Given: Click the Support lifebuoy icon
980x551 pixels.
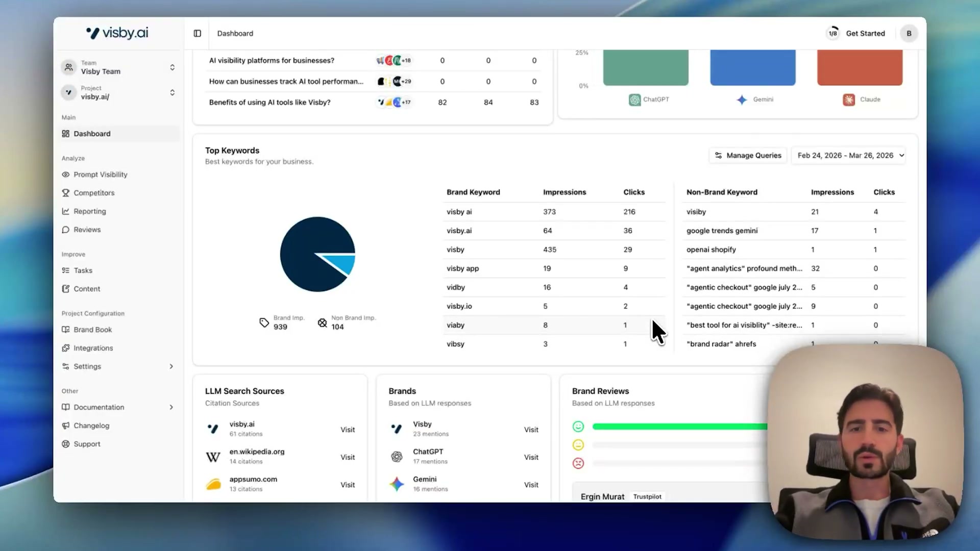Looking at the screenshot, I should pos(65,444).
